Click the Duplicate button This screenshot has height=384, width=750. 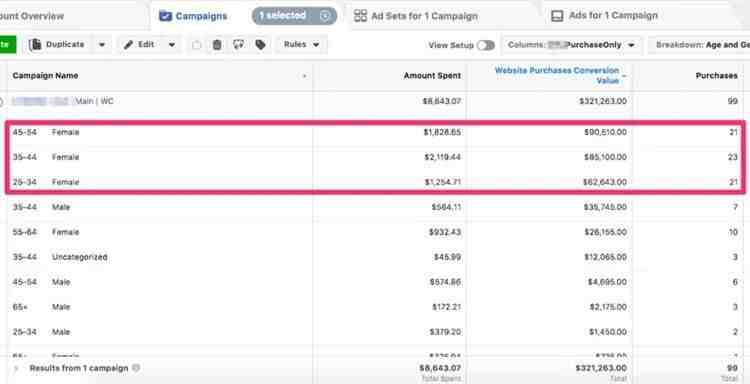tap(57, 44)
